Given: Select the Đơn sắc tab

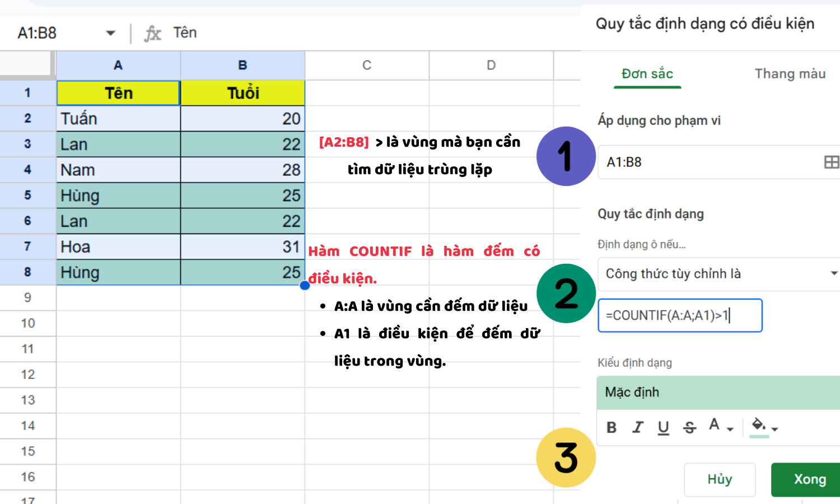Looking at the screenshot, I should click(x=647, y=73).
